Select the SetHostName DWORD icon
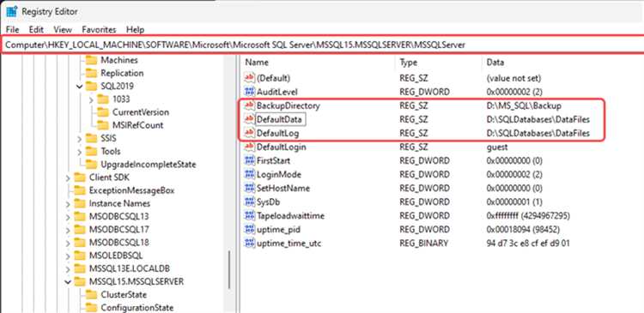644x313 pixels. coord(249,189)
